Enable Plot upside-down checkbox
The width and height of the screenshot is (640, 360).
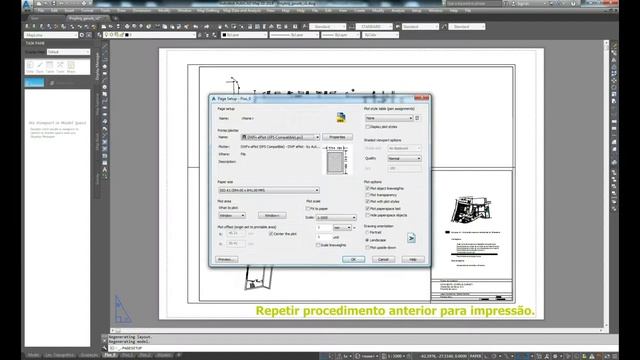[367, 248]
